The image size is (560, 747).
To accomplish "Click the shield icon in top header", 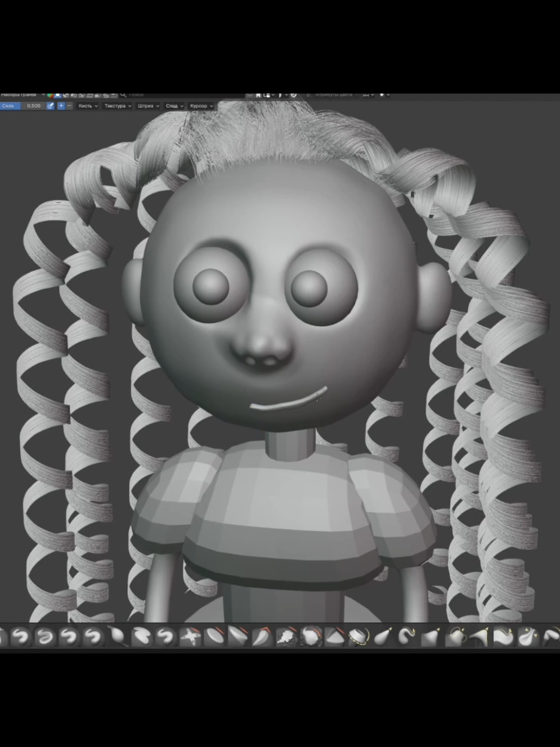I will (294, 95).
